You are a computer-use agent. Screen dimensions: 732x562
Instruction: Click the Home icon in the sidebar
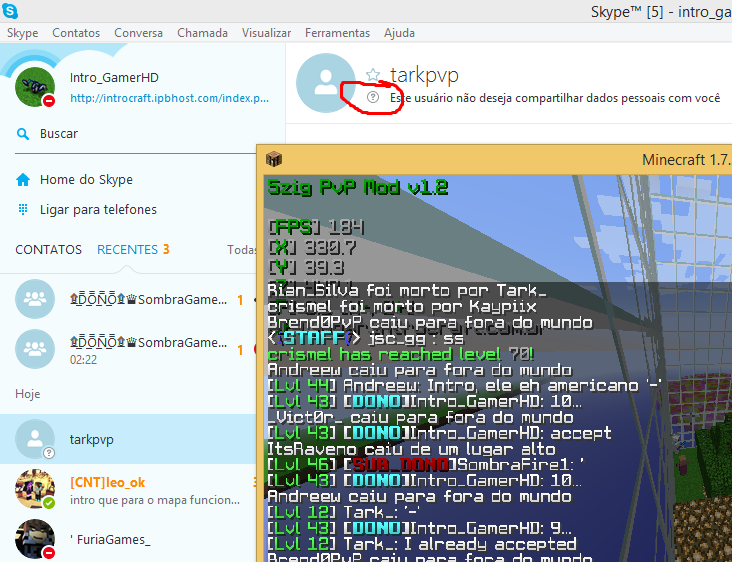tap(23, 180)
